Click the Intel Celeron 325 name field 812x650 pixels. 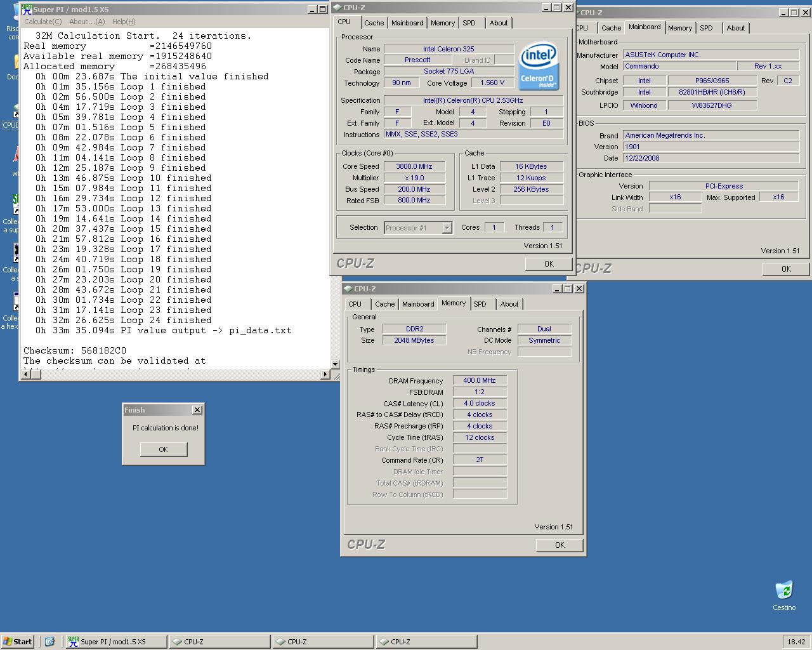click(449, 49)
